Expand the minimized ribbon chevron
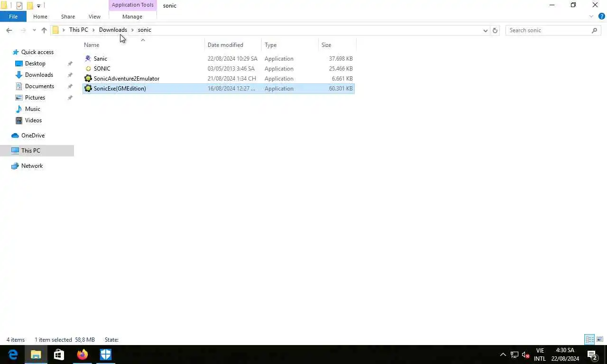The height and width of the screenshot is (364, 607). (x=591, y=17)
